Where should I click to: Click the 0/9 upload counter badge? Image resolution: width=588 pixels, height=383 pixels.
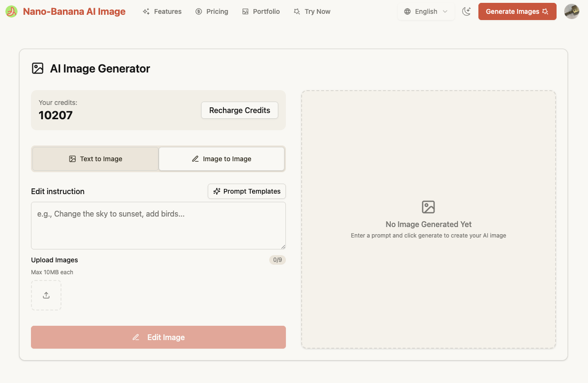click(x=277, y=260)
